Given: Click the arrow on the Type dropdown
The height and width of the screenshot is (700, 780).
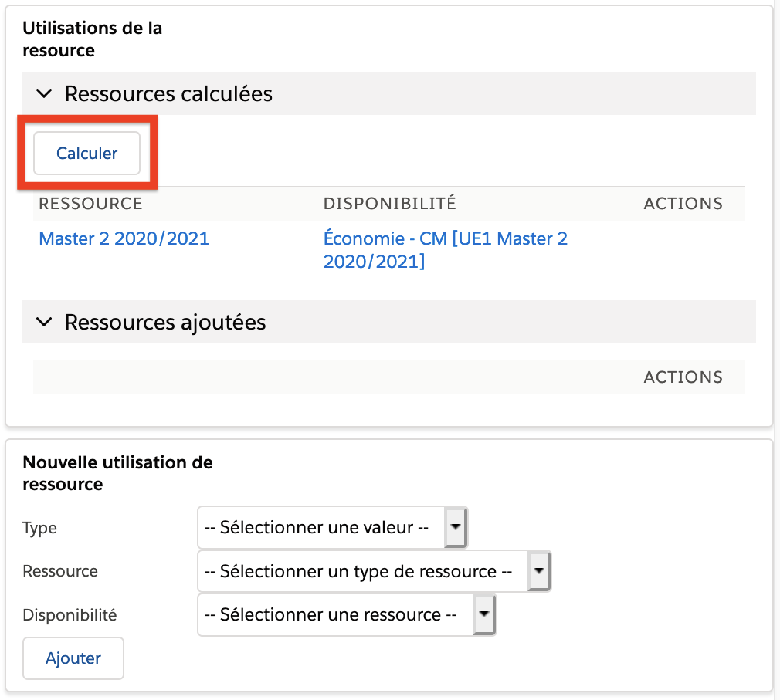Looking at the screenshot, I should click(456, 528).
